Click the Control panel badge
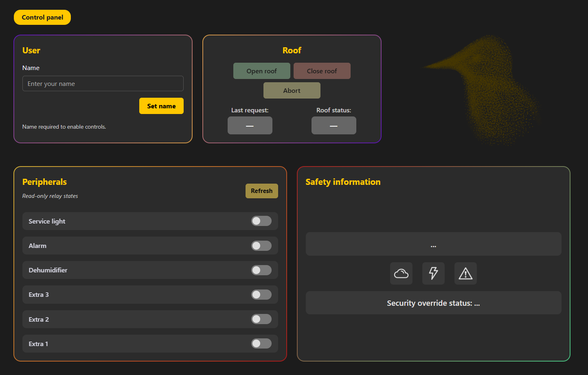Viewport: 588px width, 375px height. [x=42, y=17]
